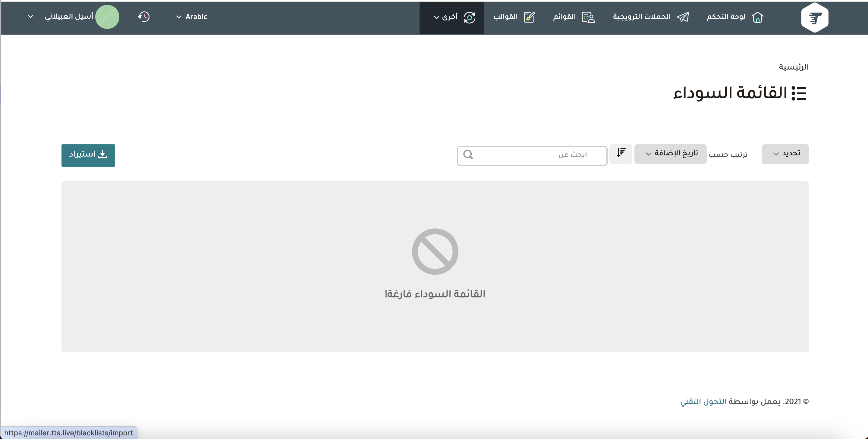Click the campaigns paper plane icon
This screenshot has width=868, height=439.
pyautogui.click(x=683, y=17)
